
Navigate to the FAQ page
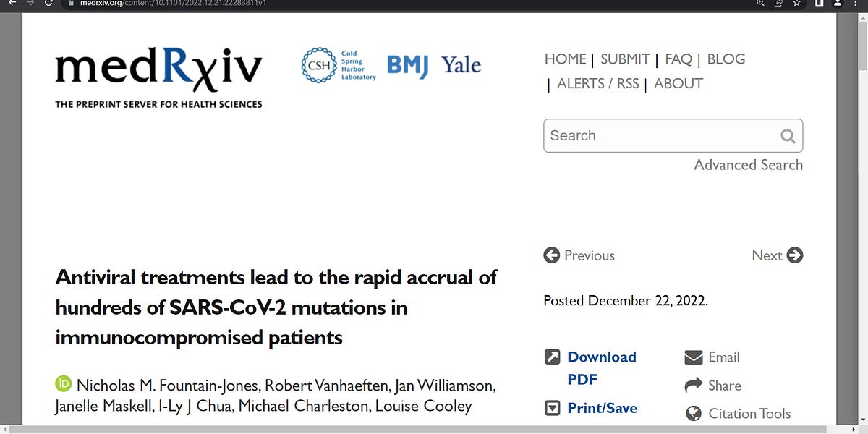coord(677,59)
